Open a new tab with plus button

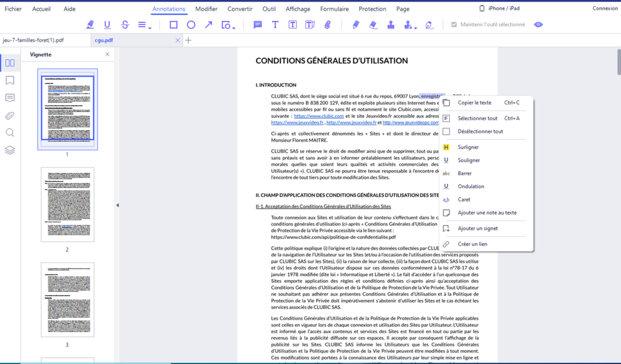click(x=188, y=40)
